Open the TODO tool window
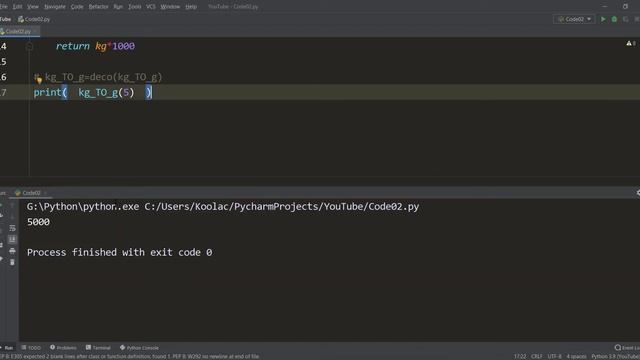640x360 pixels. pos(31,348)
